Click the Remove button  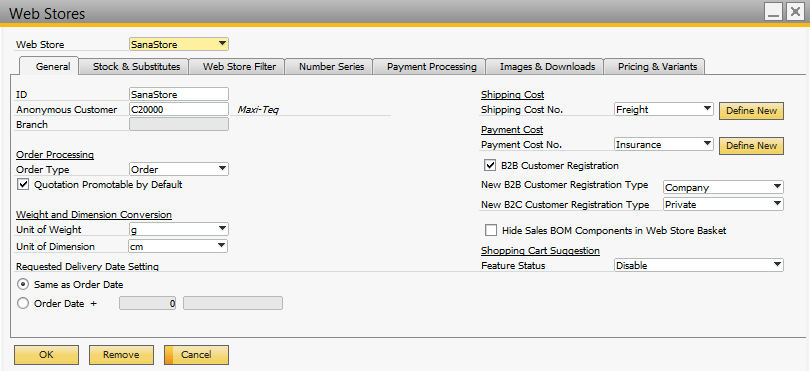121,355
